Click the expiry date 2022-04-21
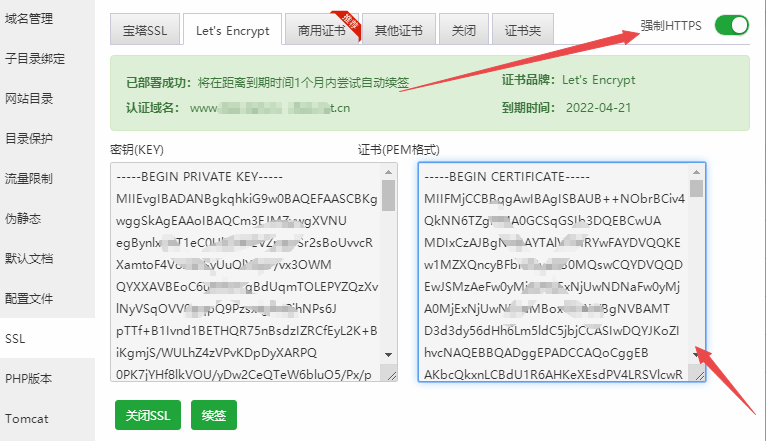Screen dimensions: 766x441 598,107
